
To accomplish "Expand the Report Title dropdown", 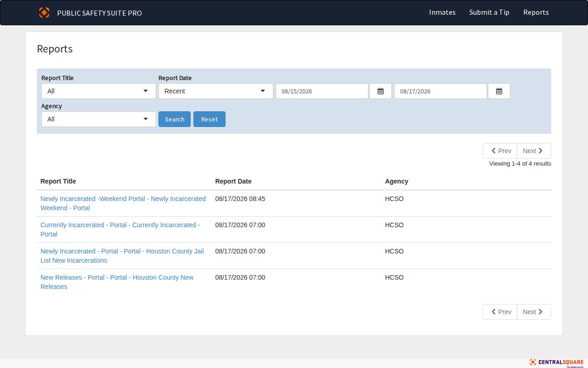I will [99, 91].
